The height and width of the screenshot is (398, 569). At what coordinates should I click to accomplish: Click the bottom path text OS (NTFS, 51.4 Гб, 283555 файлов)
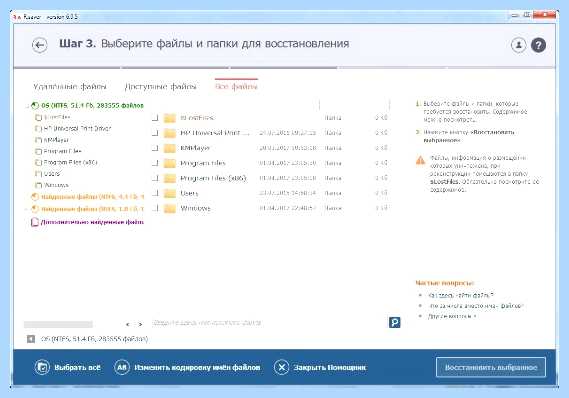[94, 339]
